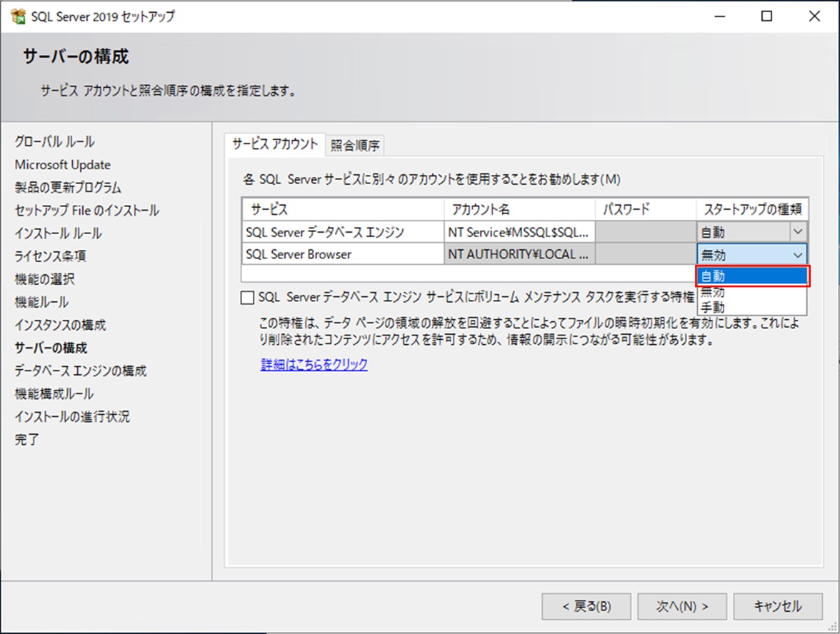Select 自動 from the startup type list
The height and width of the screenshot is (634, 840).
(x=752, y=276)
